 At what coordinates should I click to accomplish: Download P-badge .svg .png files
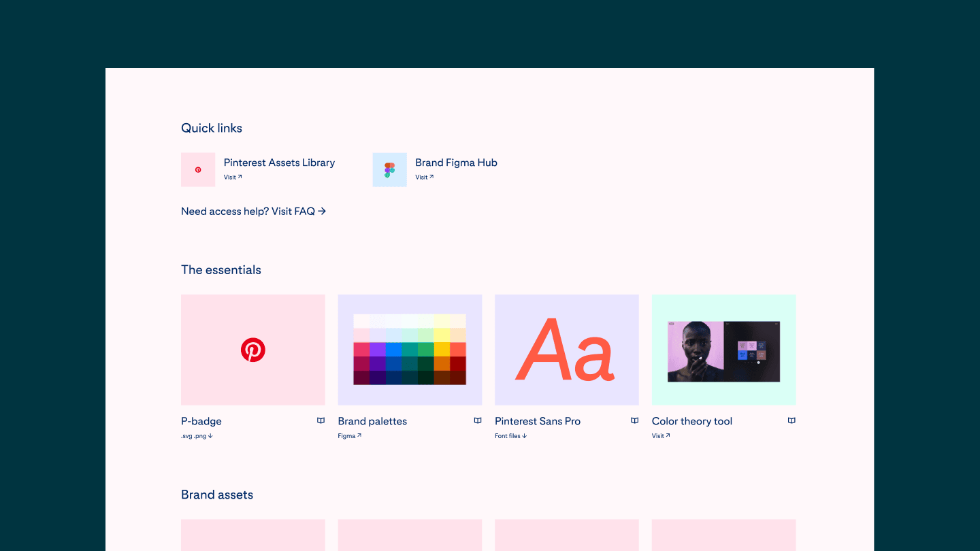(x=197, y=436)
